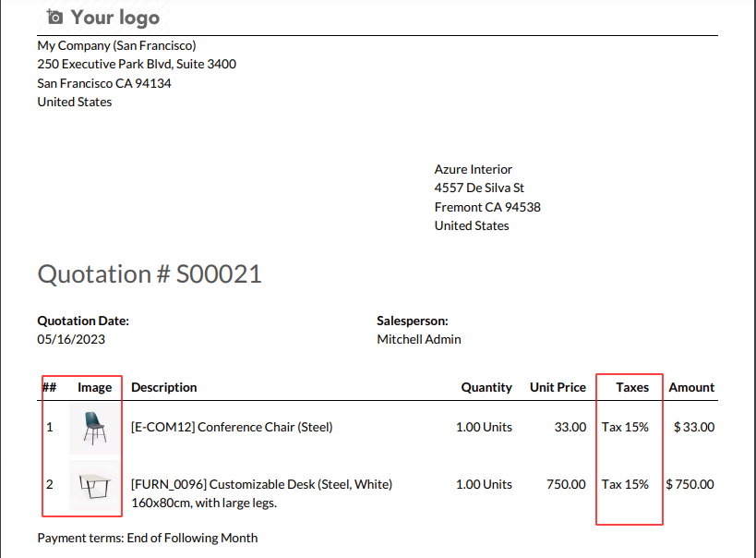Open the Conference Chair product image
Screen dimensions: 756x558
tap(94, 428)
